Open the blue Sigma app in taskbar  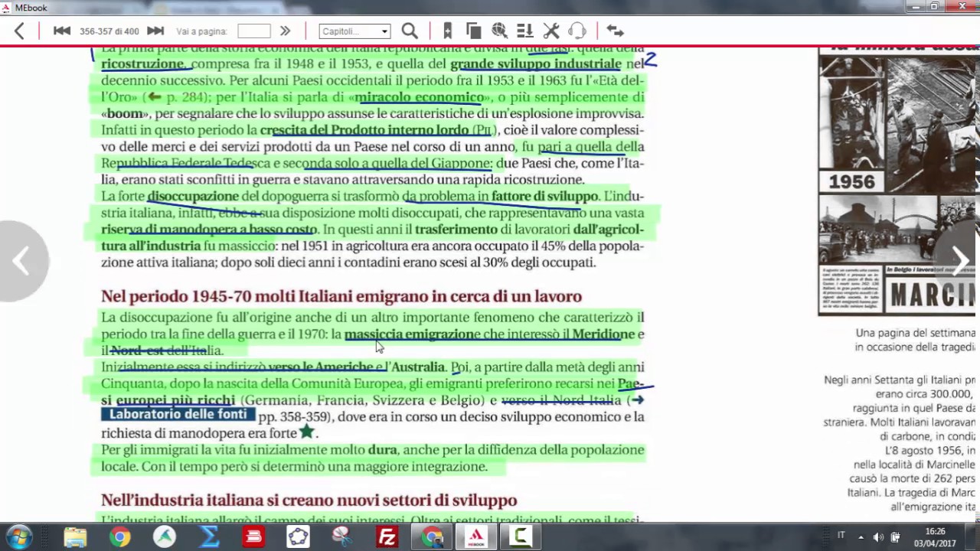point(209,537)
